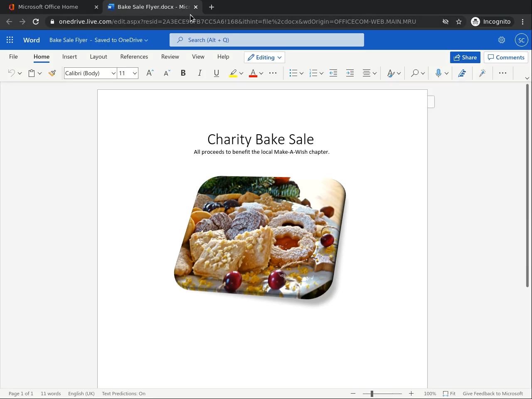Open the Editor proofing pen icon
Screen dimensions: 532x399
coord(462,73)
